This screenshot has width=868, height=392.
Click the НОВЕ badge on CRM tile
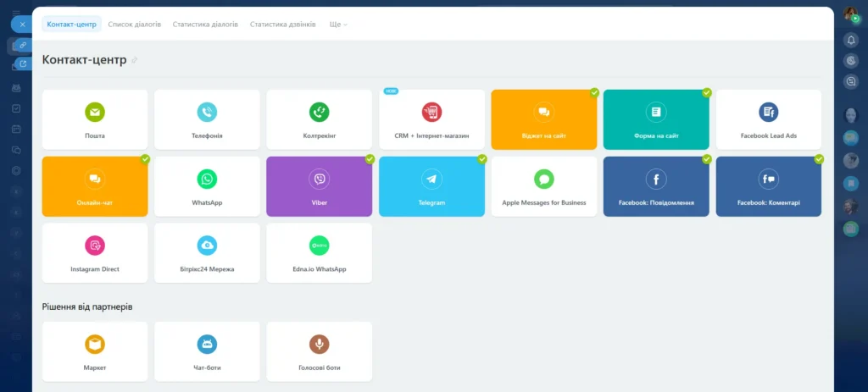coord(391,91)
